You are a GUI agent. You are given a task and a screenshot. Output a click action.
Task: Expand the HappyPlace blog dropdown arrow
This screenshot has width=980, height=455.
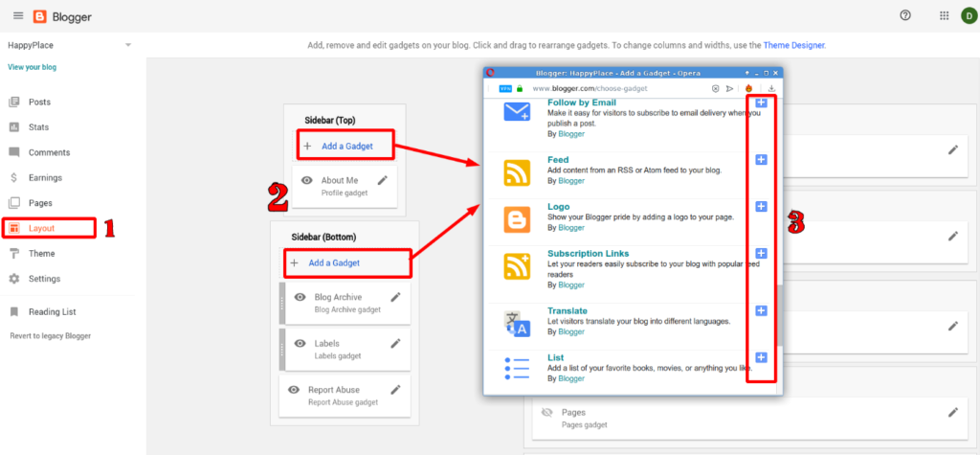[128, 46]
